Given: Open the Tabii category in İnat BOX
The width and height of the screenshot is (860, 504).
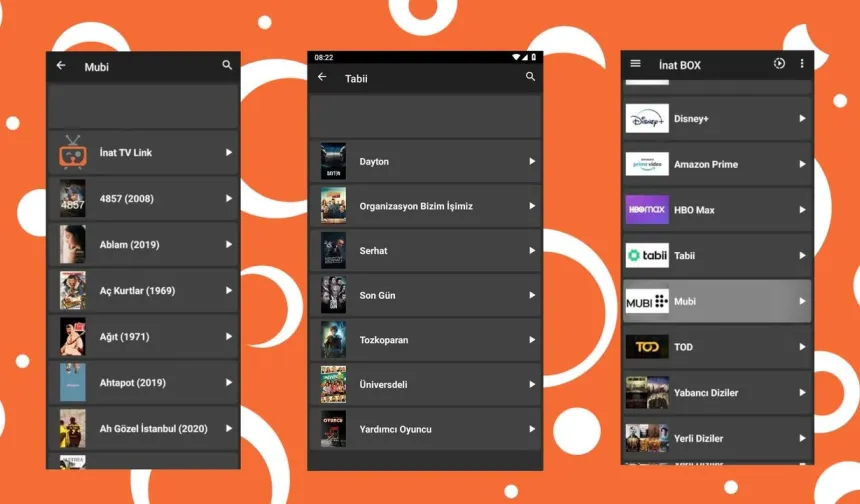Looking at the screenshot, I should 718,256.
